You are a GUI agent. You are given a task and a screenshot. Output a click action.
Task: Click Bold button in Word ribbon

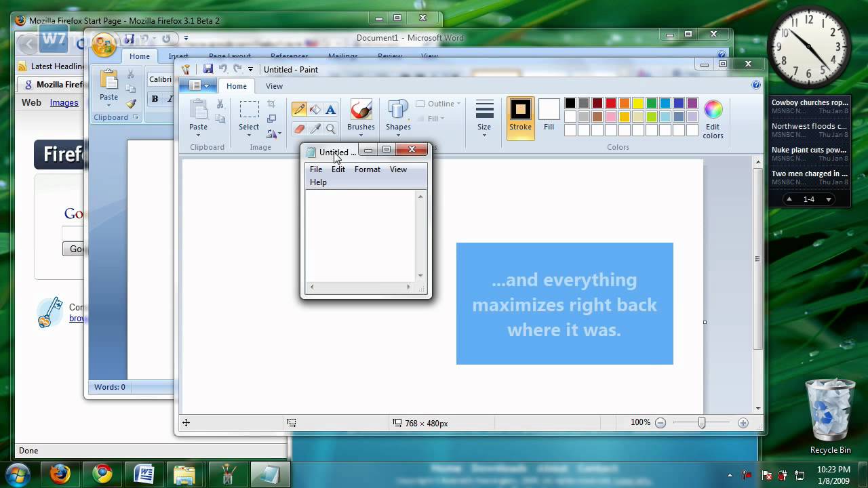(155, 99)
